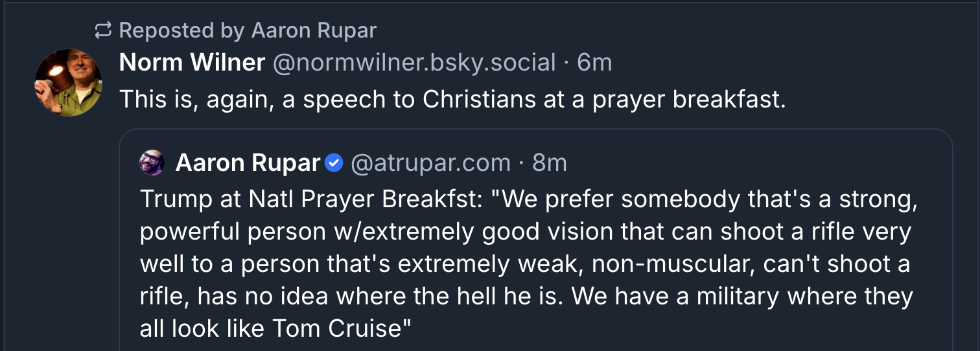Click the 6m post timestamp

click(x=594, y=63)
